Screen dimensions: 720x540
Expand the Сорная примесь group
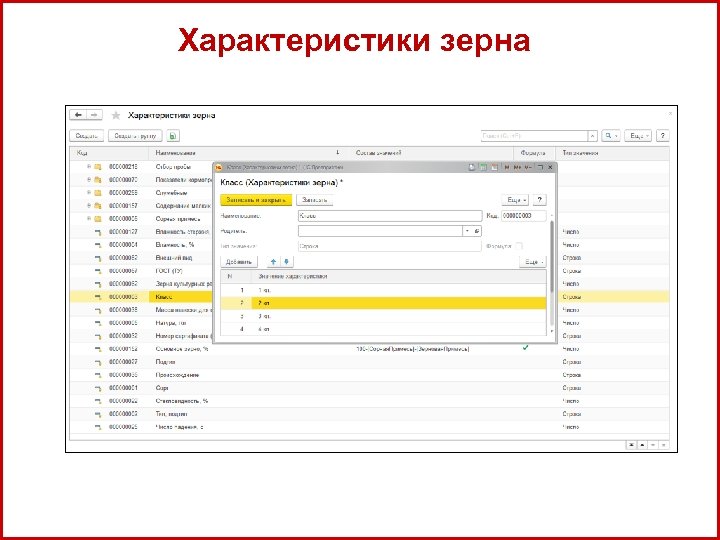click(x=89, y=219)
